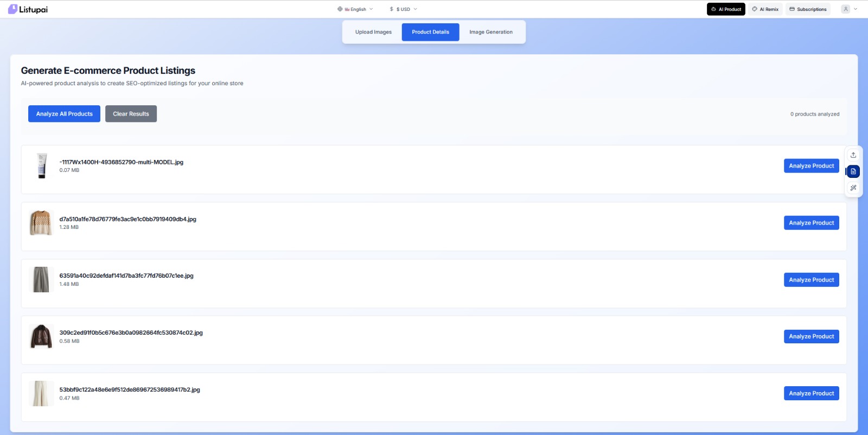Open the USD currency dropdown
Viewport: 868px width, 435px height.
point(403,9)
